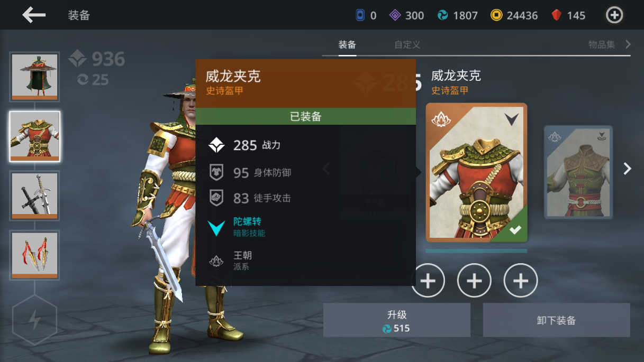Select the helmet equipment slot thumbnail
The width and height of the screenshot is (644, 362).
tap(35, 77)
